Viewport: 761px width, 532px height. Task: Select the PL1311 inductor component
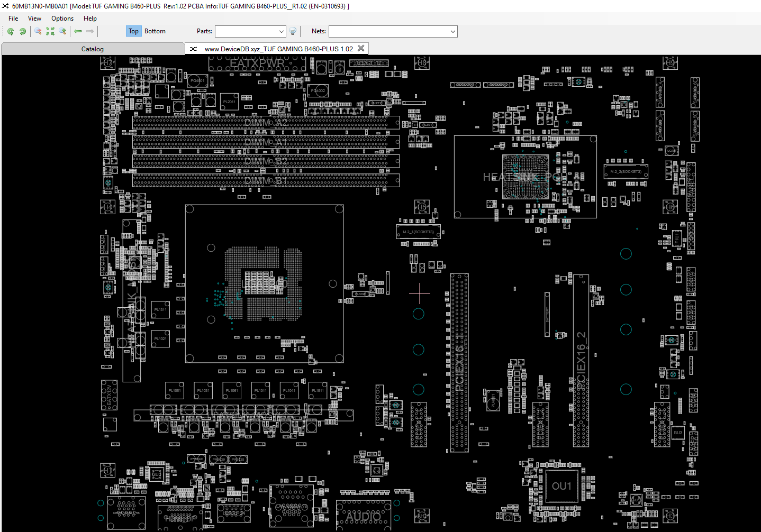coord(160,310)
